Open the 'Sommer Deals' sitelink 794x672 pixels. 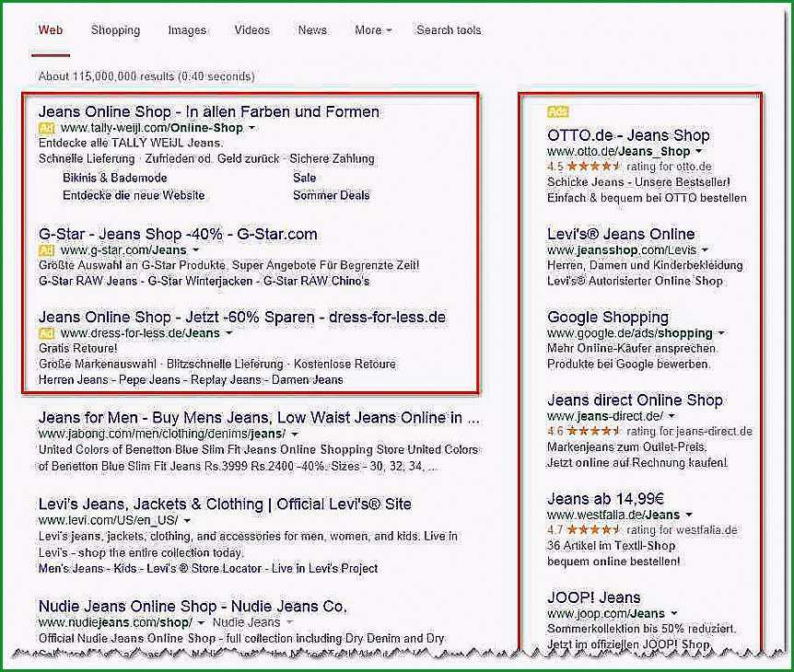point(332,196)
